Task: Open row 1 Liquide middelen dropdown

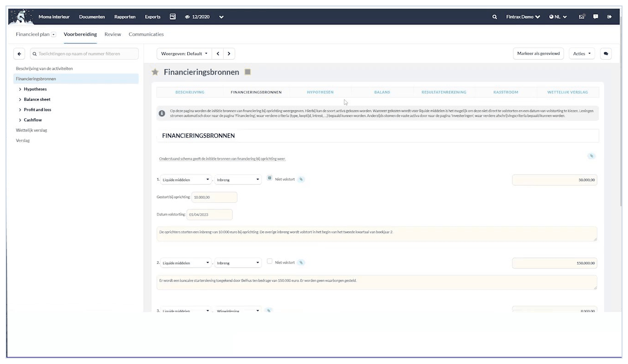Action: [x=186, y=180]
